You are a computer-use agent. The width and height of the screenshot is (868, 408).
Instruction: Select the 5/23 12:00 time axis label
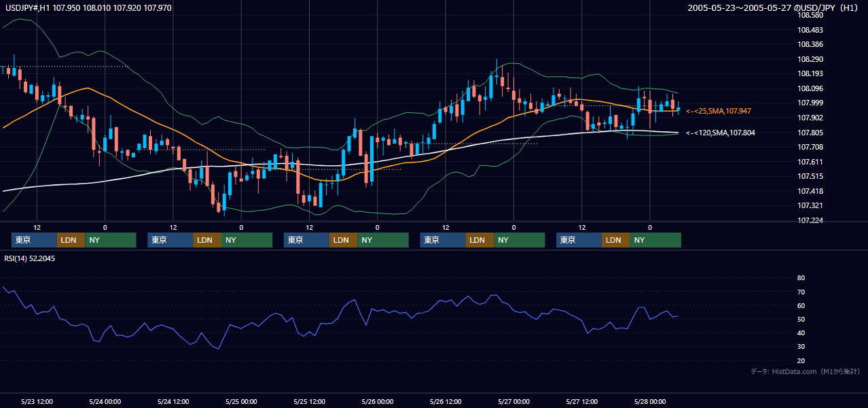37,401
